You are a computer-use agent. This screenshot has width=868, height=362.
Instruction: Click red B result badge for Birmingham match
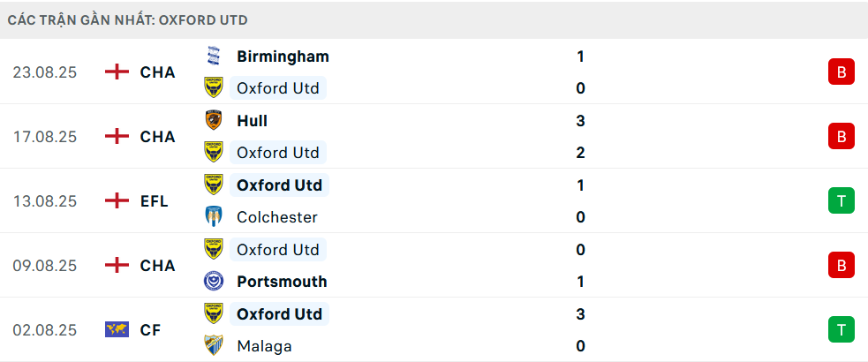842,72
